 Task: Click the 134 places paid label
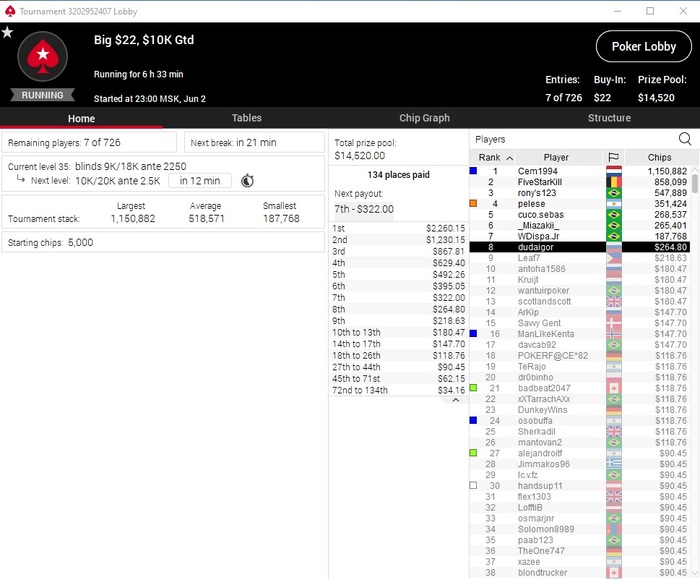click(x=398, y=175)
